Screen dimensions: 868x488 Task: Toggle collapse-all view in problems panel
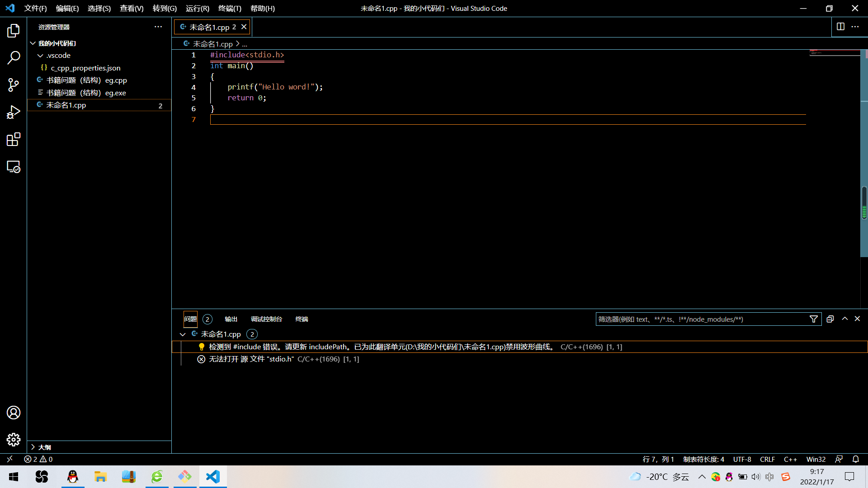[830, 319]
